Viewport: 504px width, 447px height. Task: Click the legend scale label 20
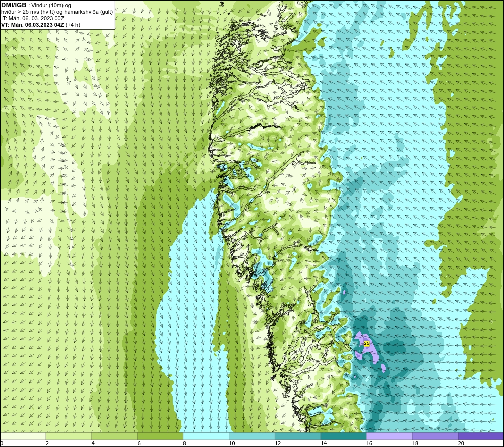461,444
